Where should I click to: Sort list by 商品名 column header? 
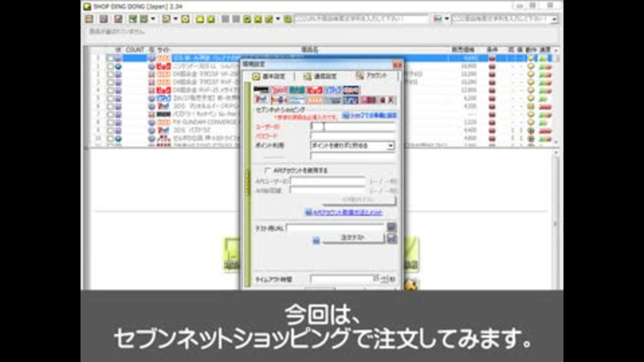point(310,50)
